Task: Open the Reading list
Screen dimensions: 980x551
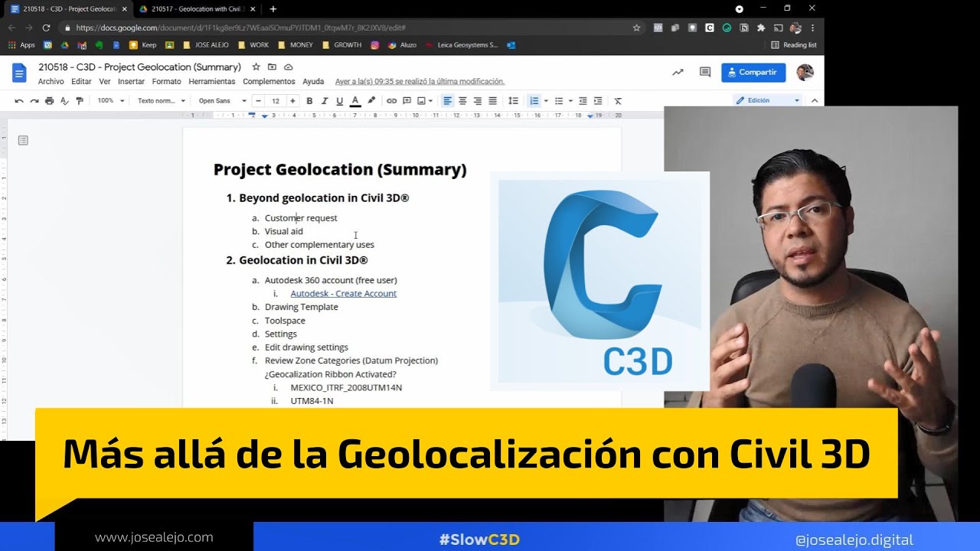Action: coord(794,45)
